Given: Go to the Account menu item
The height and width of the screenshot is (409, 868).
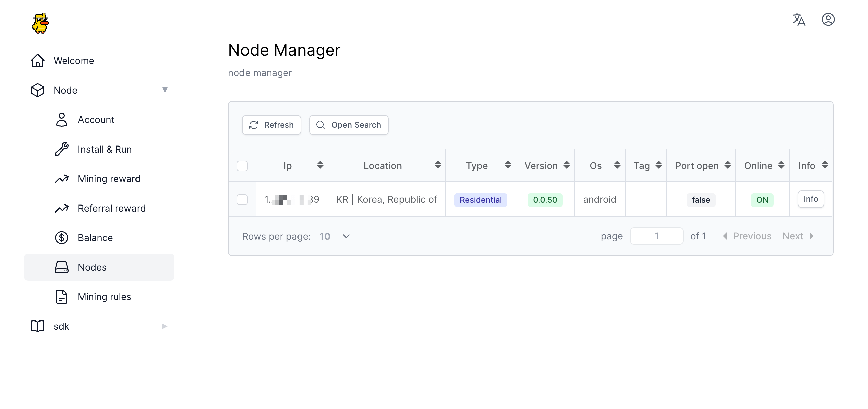Looking at the screenshot, I should (x=96, y=120).
